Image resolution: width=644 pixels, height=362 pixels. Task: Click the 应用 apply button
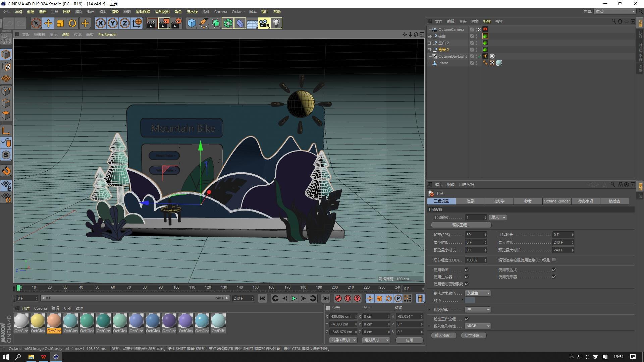tap(409, 340)
